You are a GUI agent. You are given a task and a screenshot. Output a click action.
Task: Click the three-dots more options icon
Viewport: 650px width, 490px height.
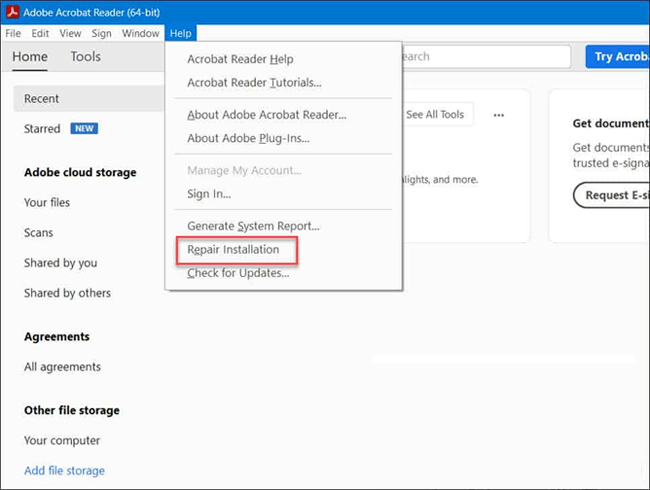pos(499,115)
